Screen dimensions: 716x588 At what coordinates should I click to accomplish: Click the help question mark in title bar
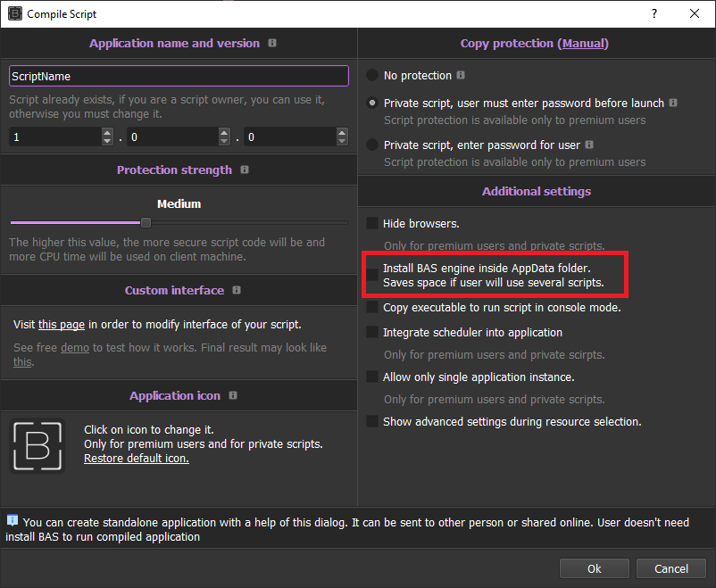tap(654, 13)
